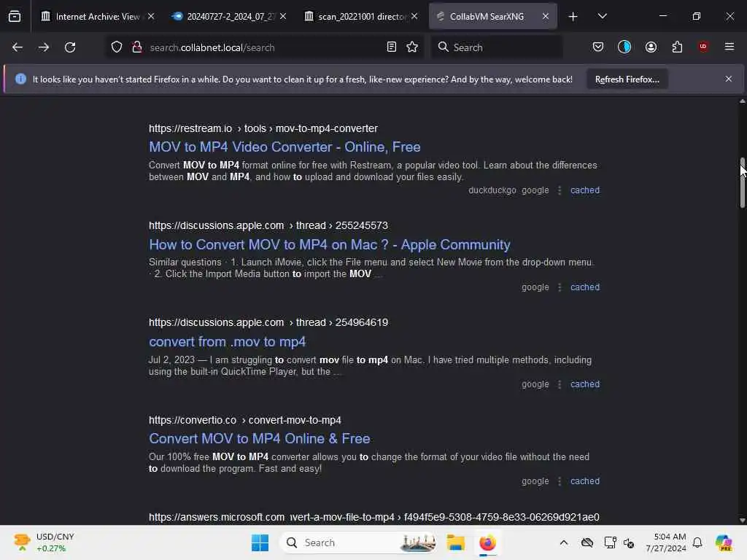Reload the current page

coord(70,47)
